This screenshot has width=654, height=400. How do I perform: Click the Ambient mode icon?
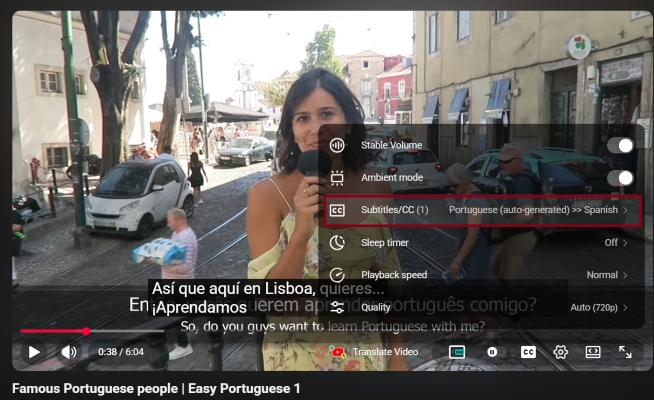pyautogui.click(x=337, y=178)
